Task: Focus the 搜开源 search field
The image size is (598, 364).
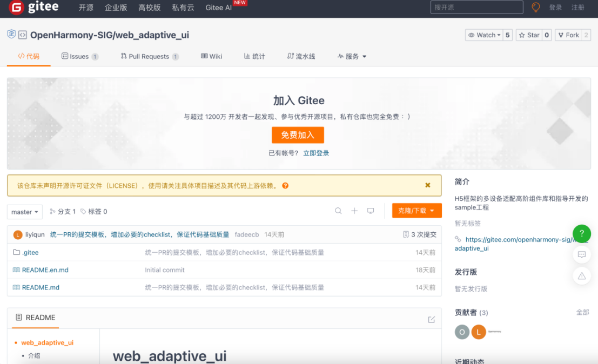Action: 476,7
